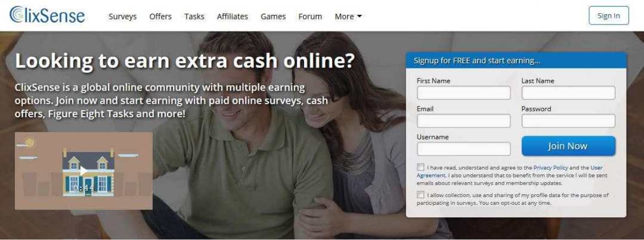Open the Games page

click(273, 17)
